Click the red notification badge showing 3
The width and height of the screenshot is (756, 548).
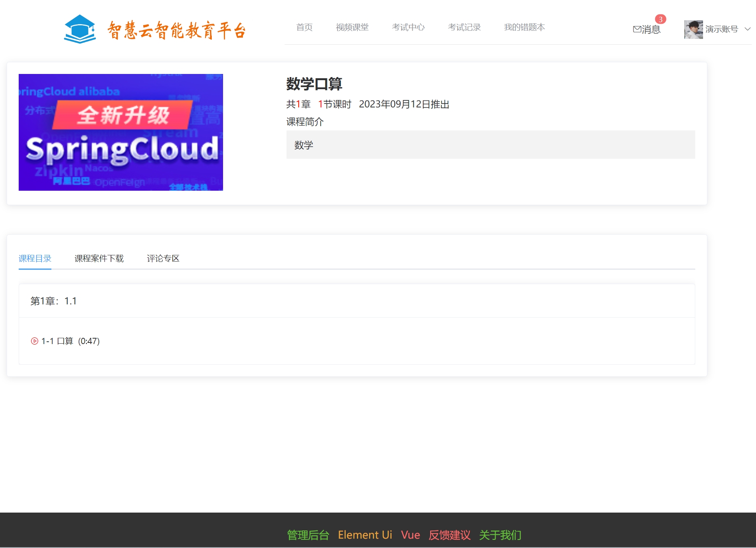coord(660,19)
